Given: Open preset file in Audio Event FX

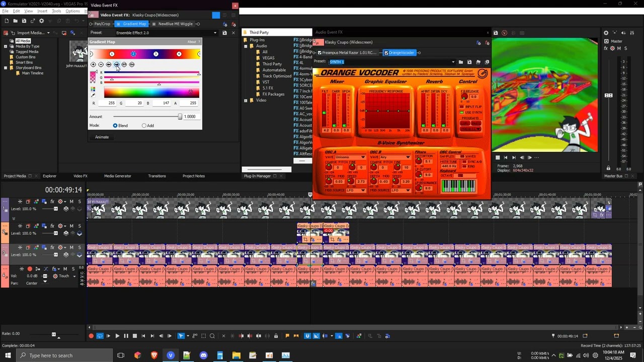Looking at the screenshot, I should point(461,62).
